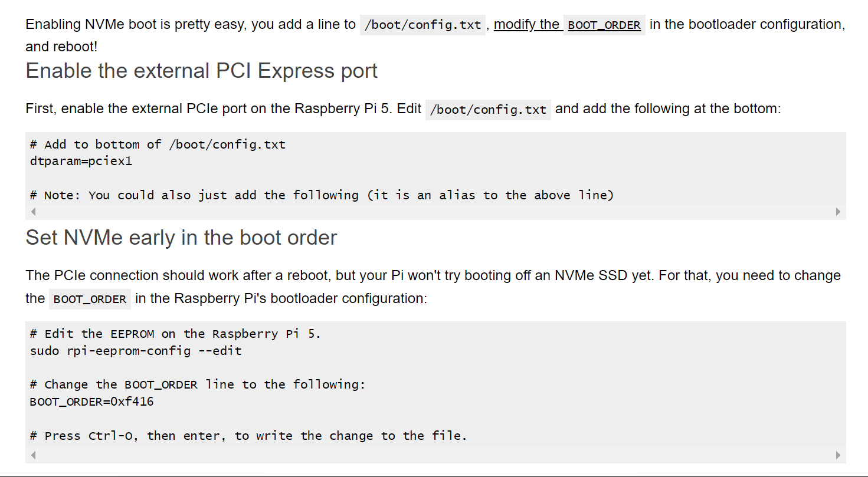Viewport: 868px width, 477px height.
Task: Click the "# Note: You could also" comment line
Action: pyautogui.click(x=322, y=195)
